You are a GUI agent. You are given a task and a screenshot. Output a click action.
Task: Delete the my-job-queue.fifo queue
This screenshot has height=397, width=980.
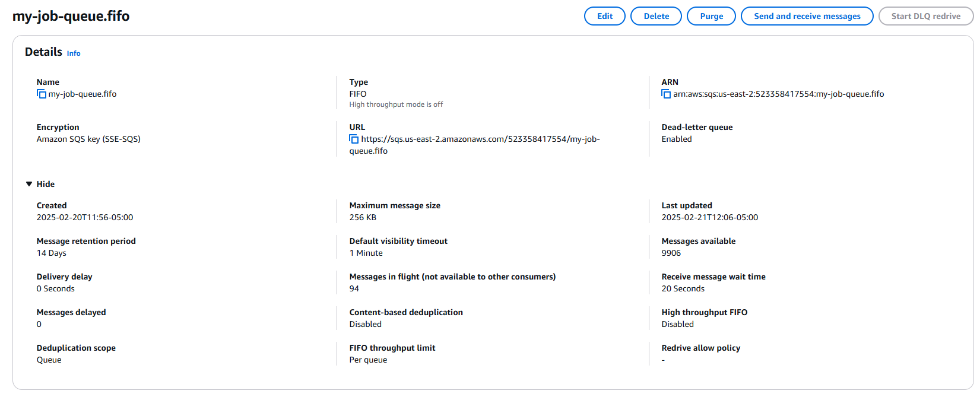pyautogui.click(x=656, y=16)
